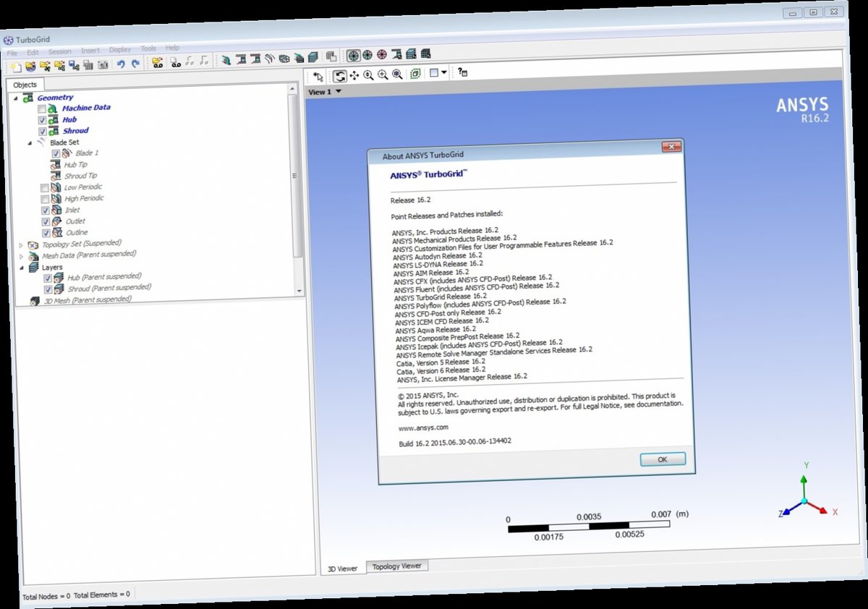Collapse the Blade Set node
This screenshot has width=868, height=609.
click(x=30, y=142)
